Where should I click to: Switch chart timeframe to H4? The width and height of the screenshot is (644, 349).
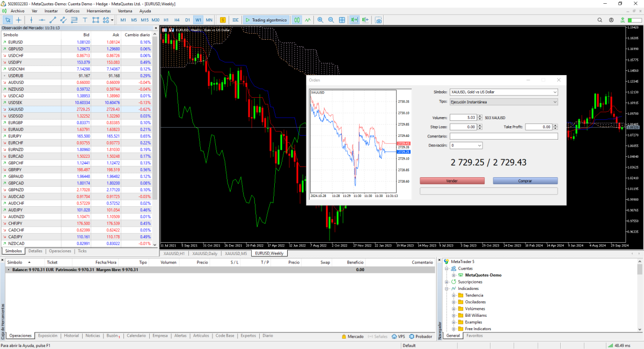pyautogui.click(x=177, y=20)
